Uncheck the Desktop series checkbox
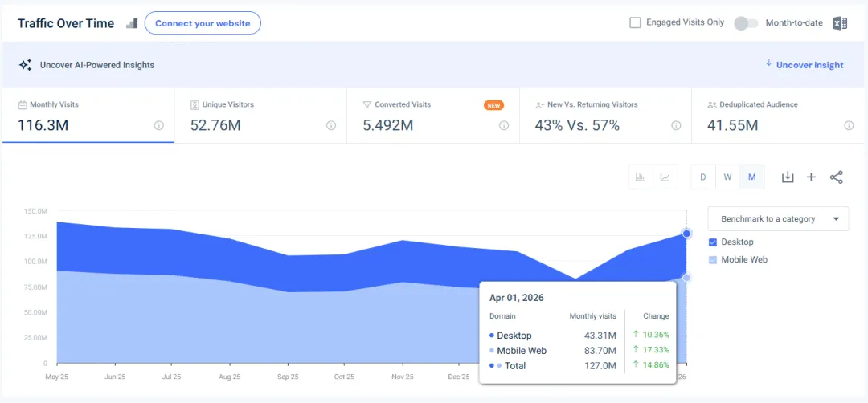This screenshot has height=403, width=868. (x=713, y=242)
